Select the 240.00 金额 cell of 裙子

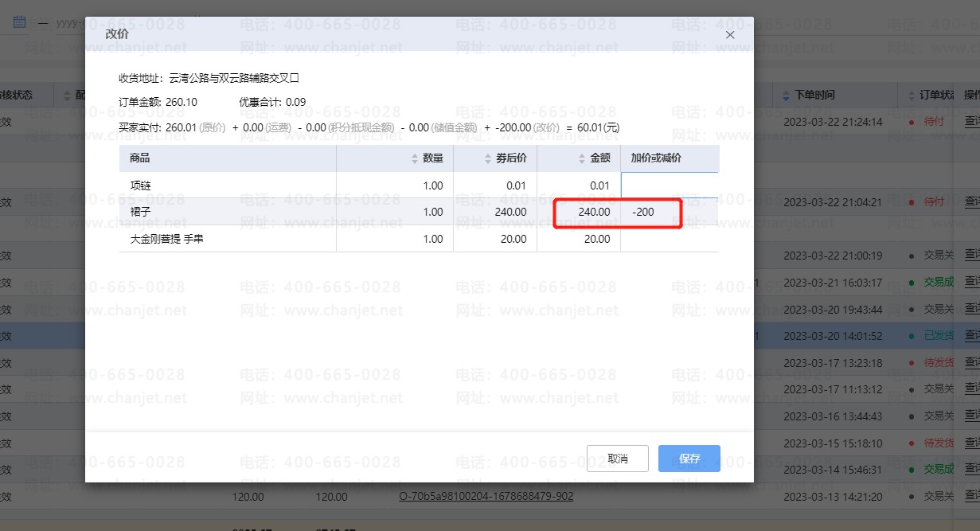pos(579,212)
